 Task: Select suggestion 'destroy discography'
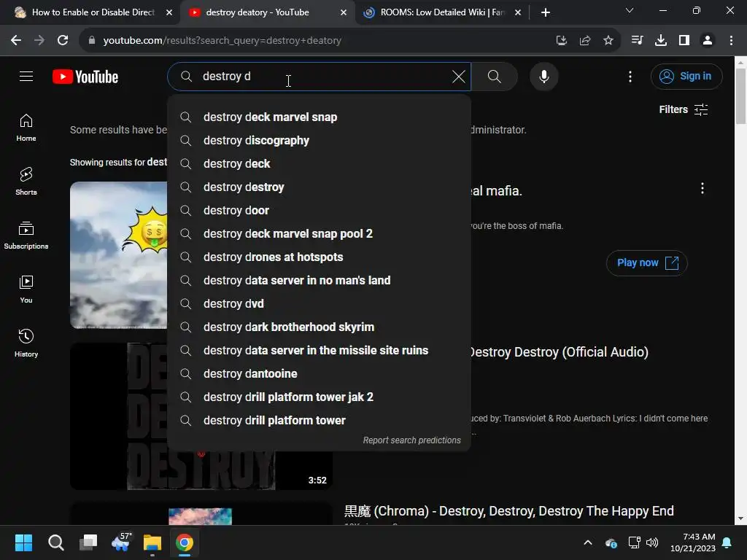(x=320, y=141)
